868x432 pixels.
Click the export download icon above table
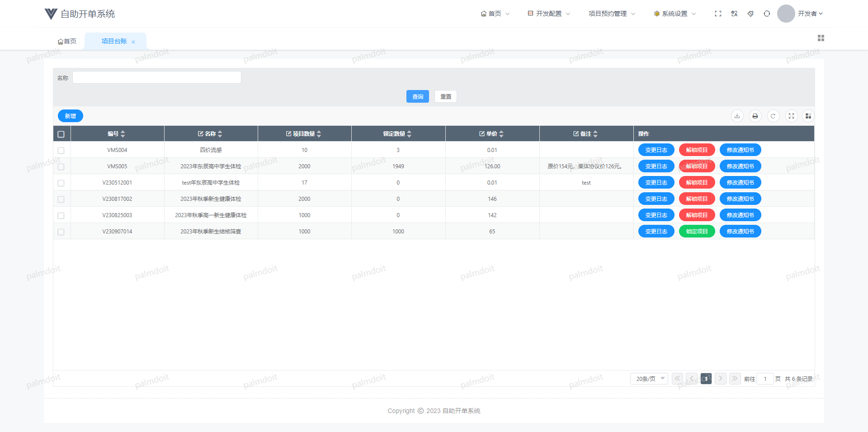(737, 116)
